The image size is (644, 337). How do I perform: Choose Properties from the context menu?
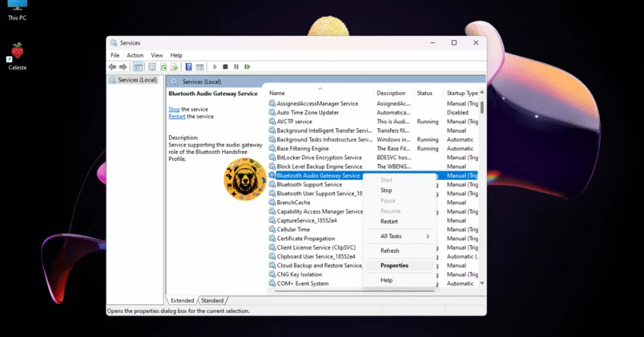point(394,265)
